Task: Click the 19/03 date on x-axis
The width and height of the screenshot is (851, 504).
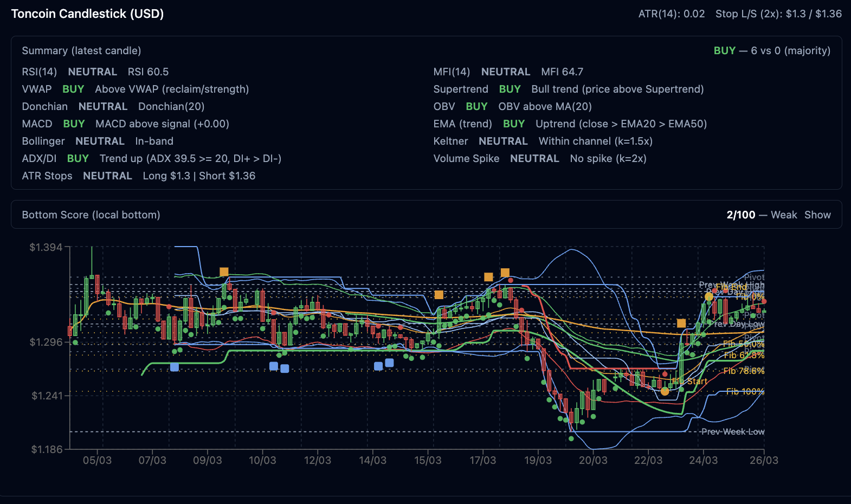Action: click(538, 460)
